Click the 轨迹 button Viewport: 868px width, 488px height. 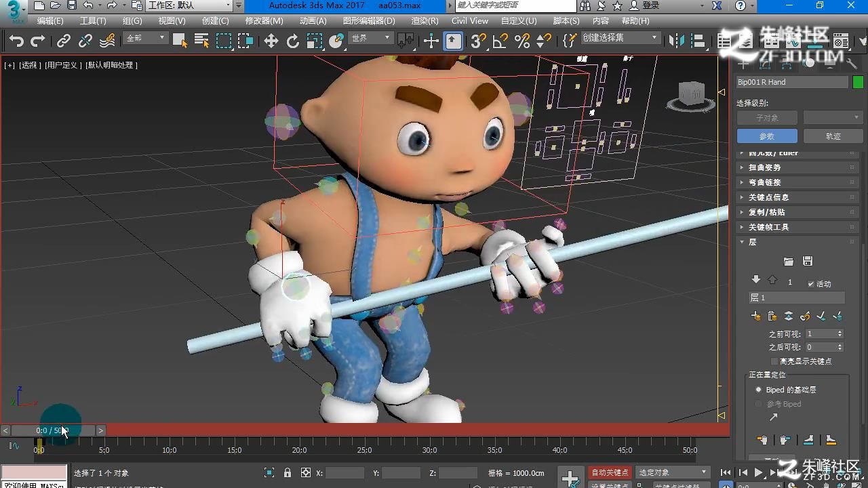(833, 136)
